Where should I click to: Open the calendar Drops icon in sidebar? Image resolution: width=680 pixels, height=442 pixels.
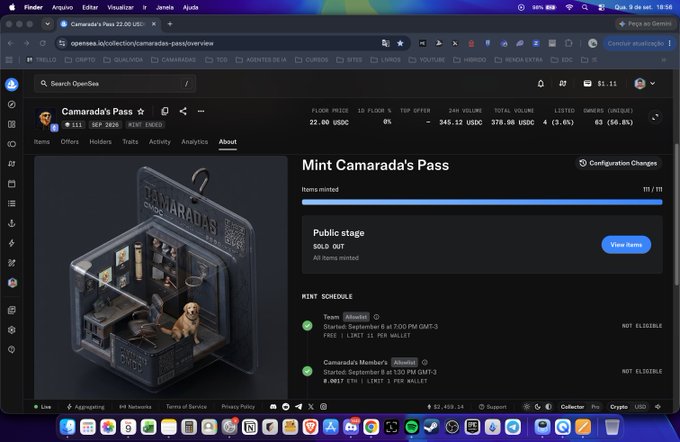[x=12, y=183]
